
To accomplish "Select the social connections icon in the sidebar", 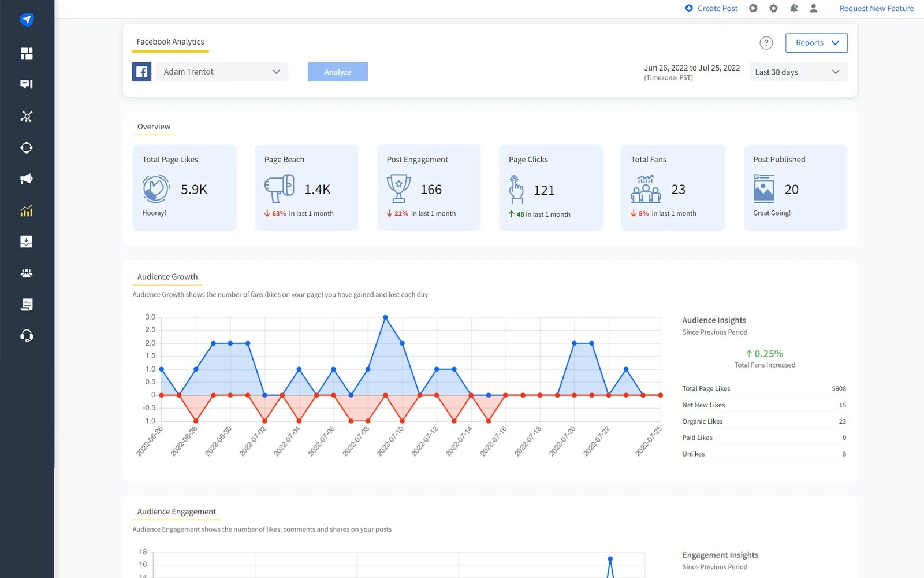I will coord(27,116).
